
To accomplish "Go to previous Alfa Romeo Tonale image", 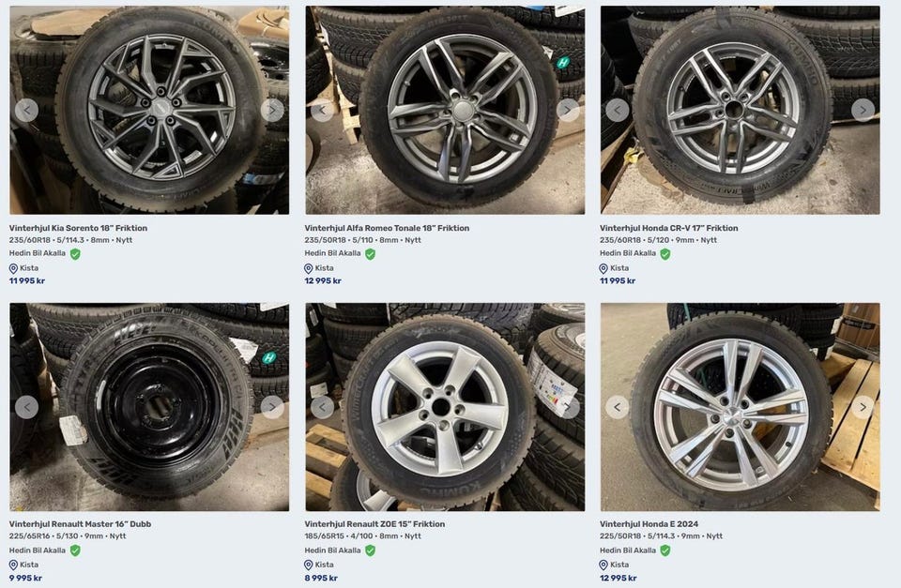I will pyautogui.click(x=322, y=110).
